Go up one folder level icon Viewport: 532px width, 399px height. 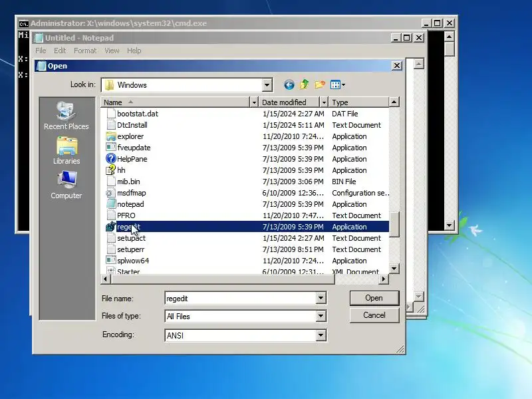tap(305, 84)
